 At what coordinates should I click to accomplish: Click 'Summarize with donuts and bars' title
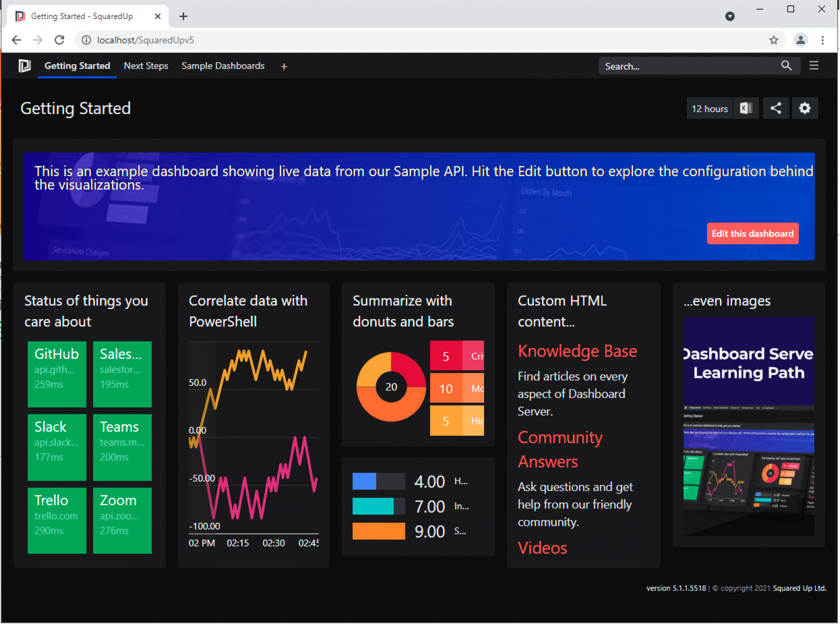click(403, 311)
